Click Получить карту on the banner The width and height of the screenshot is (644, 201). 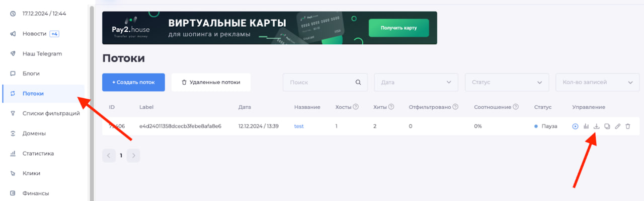point(398,28)
